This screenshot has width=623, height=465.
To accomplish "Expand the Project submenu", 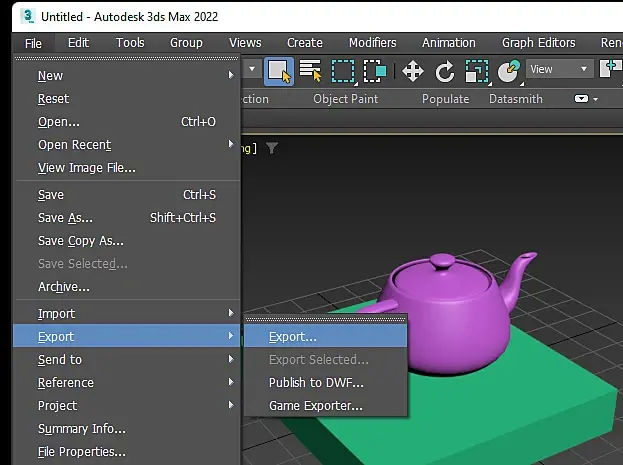I will pos(127,406).
